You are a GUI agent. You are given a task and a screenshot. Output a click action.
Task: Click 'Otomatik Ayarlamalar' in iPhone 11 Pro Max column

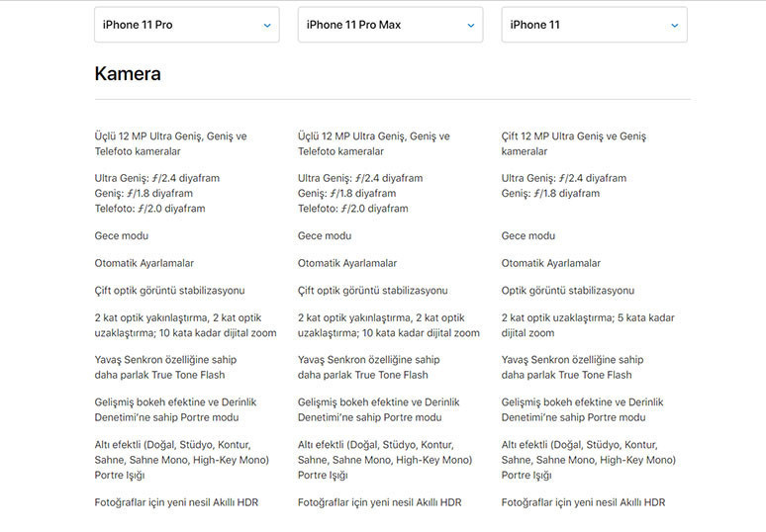(347, 263)
